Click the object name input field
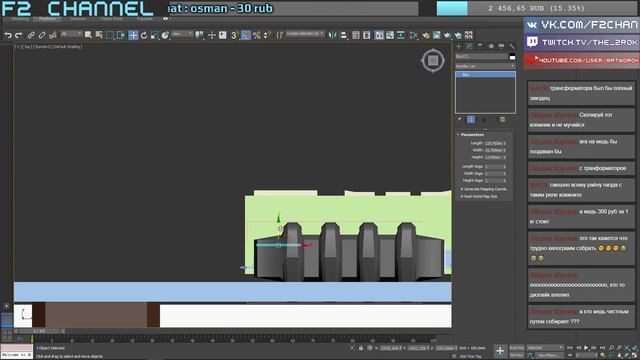Viewport: 640px width, 360px height. tap(482, 57)
